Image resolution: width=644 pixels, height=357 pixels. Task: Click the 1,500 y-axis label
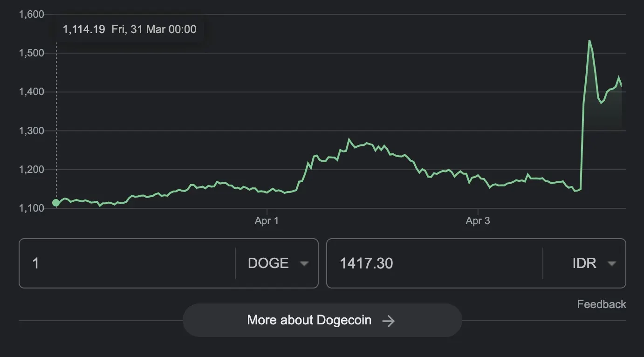click(x=32, y=53)
